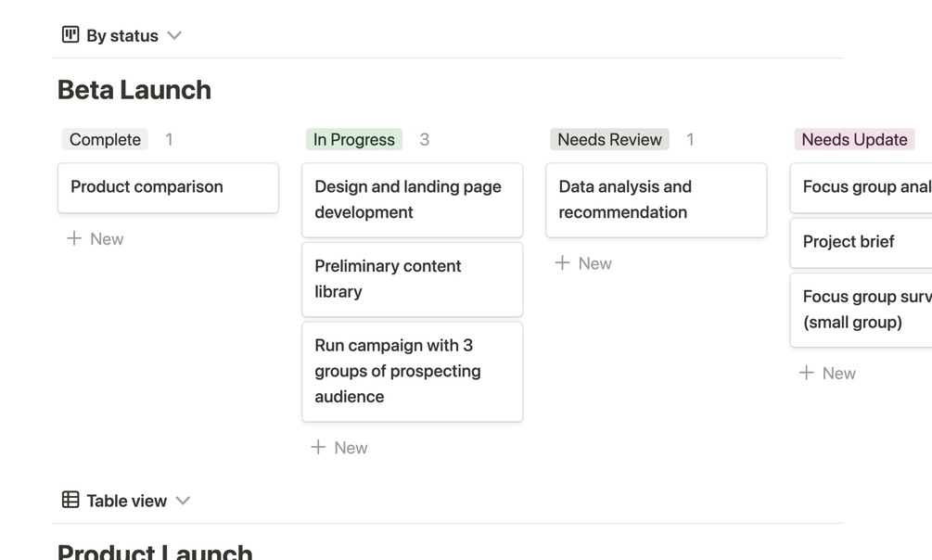
Task: Expand the Table view dropdown chevron
Action: pos(183,500)
